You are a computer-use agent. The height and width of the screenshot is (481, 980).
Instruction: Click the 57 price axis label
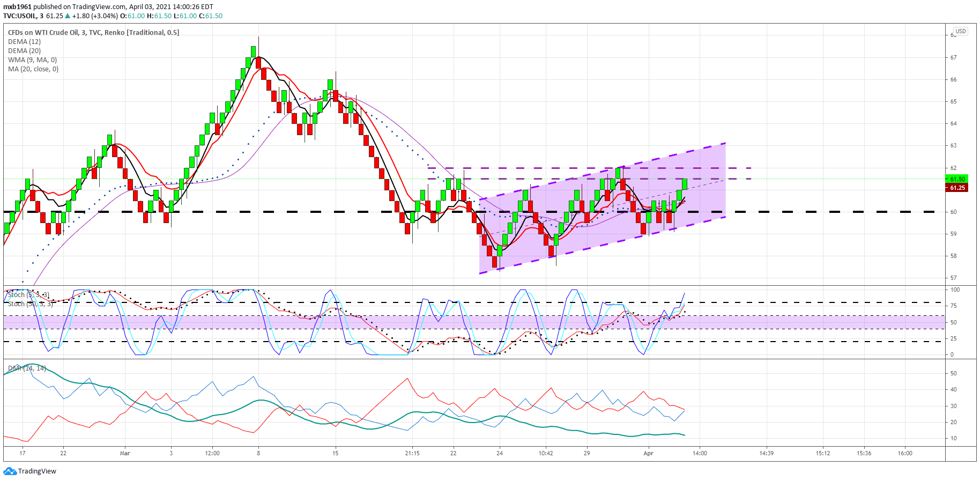[954, 278]
